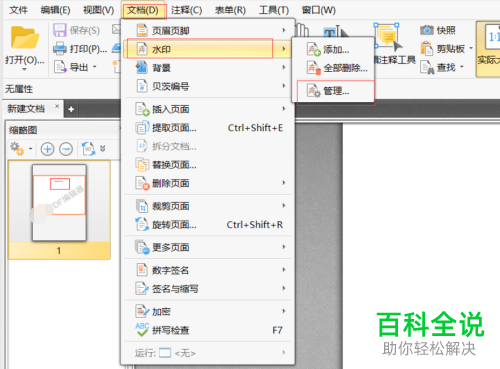The image size is (500, 369).
Task: Click the 管理 watermark gear icon
Action: tap(313, 91)
